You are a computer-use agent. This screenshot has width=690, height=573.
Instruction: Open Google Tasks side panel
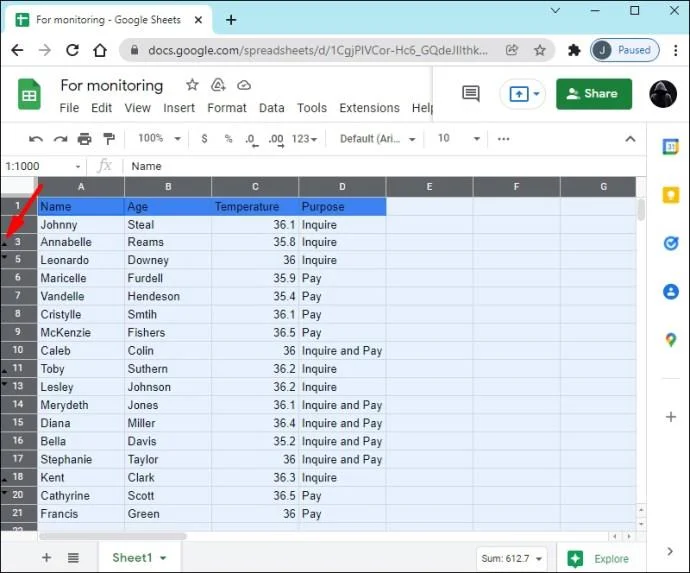click(671, 243)
